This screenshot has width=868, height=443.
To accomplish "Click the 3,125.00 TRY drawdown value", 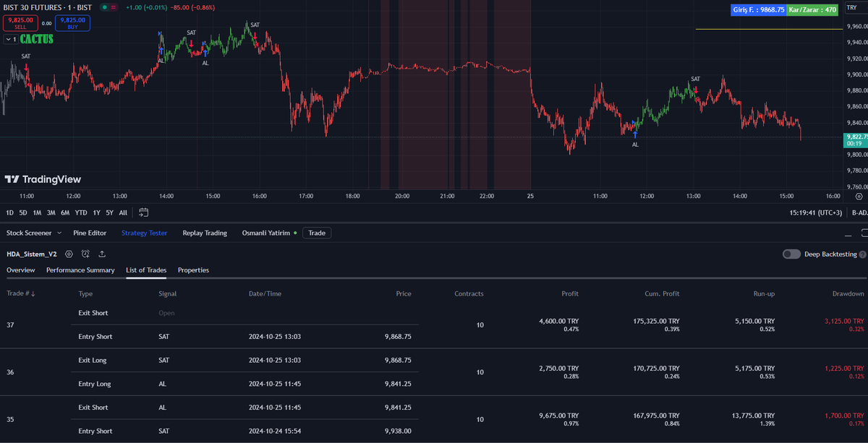I will (844, 321).
